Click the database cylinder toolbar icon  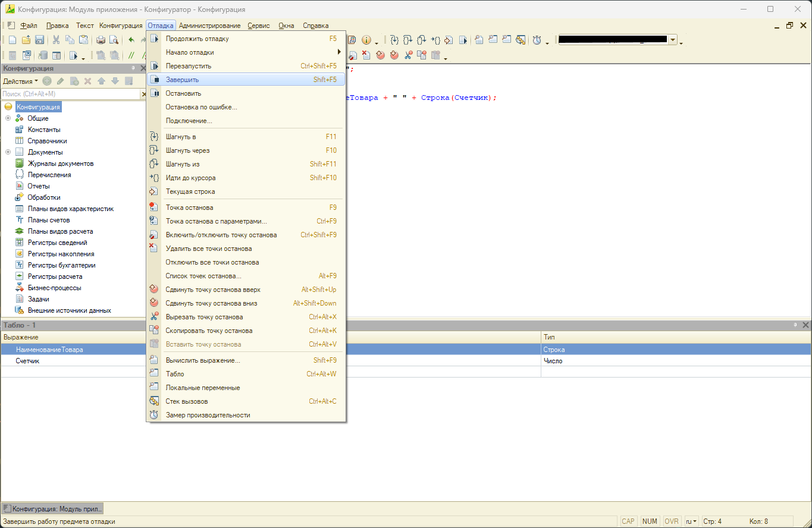tap(43, 55)
